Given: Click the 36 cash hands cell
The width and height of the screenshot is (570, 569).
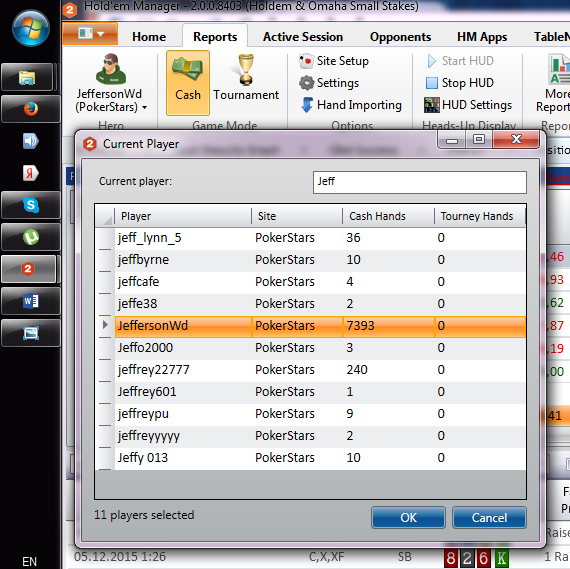Looking at the screenshot, I should 388,238.
